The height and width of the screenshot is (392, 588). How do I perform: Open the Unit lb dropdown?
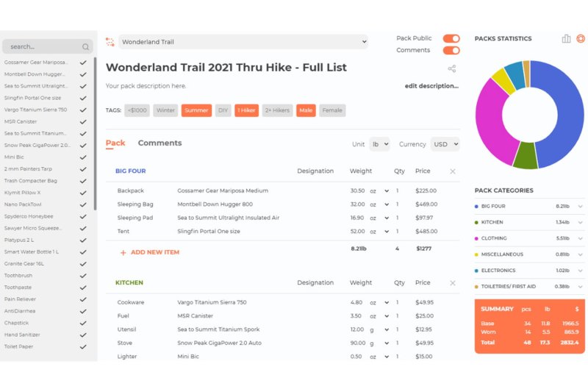(379, 144)
